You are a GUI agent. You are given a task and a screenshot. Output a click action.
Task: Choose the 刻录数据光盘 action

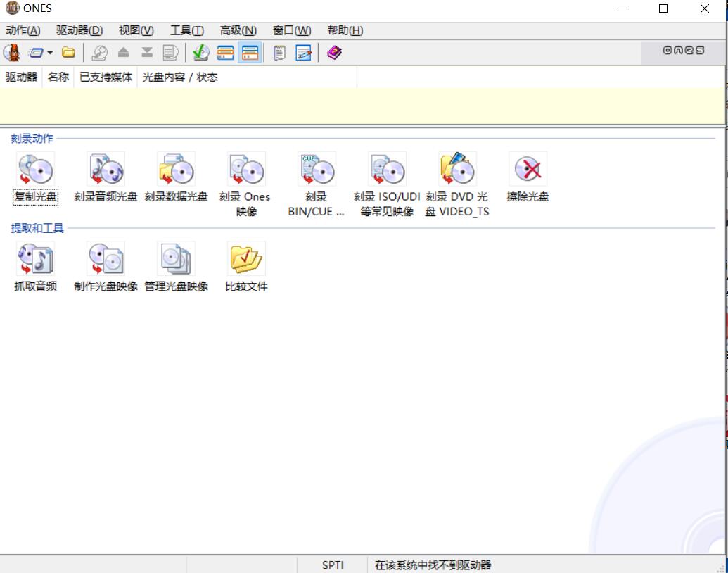point(176,178)
